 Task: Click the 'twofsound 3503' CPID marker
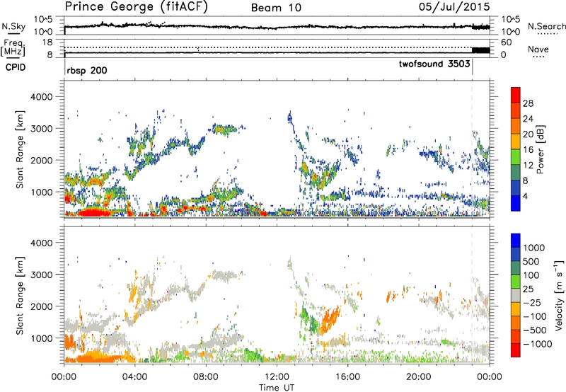434,64
